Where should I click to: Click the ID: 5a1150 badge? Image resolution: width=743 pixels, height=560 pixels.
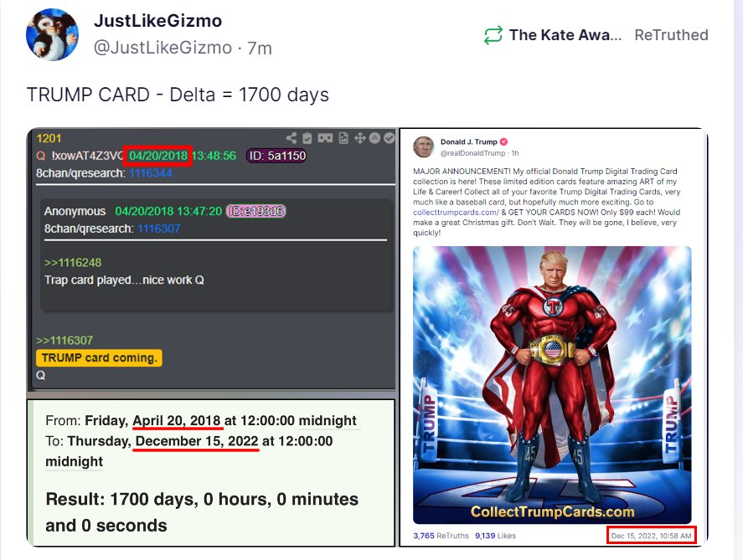tap(276, 156)
